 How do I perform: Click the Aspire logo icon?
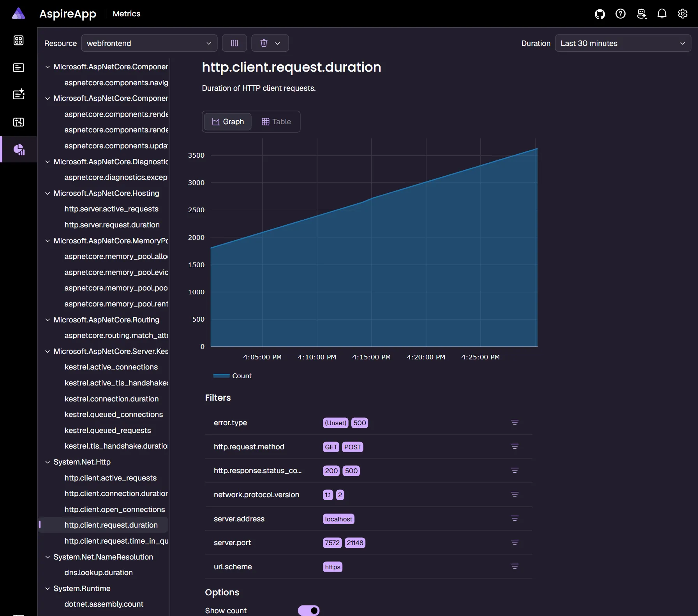(x=18, y=14)
